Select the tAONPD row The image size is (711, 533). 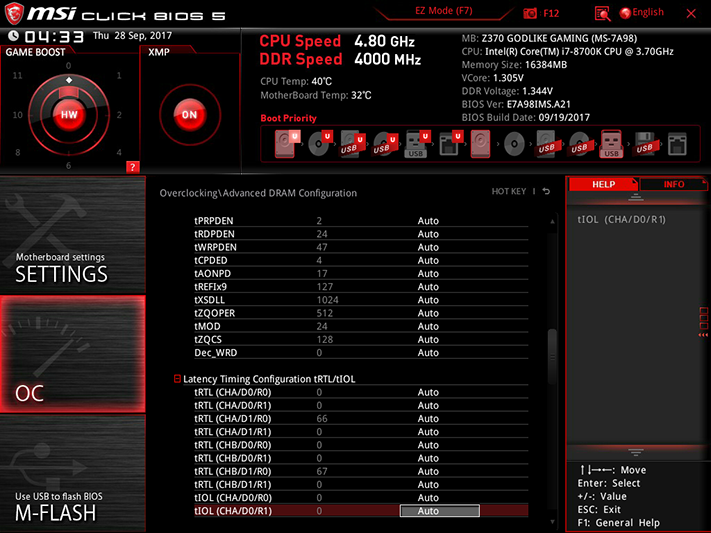pyautogui.click(x=361, y=274)
